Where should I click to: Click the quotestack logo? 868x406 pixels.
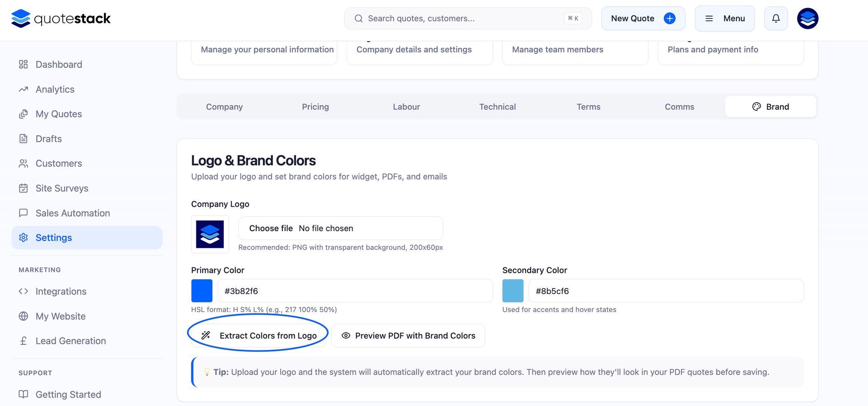click(x=61, y=19)
